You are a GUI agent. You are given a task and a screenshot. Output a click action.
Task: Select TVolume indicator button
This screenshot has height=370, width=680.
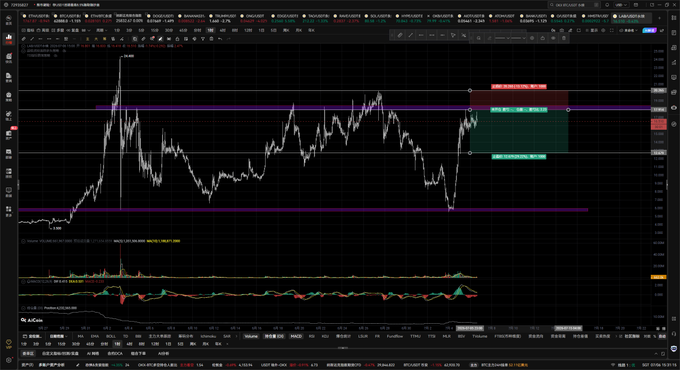click(480, 336)
